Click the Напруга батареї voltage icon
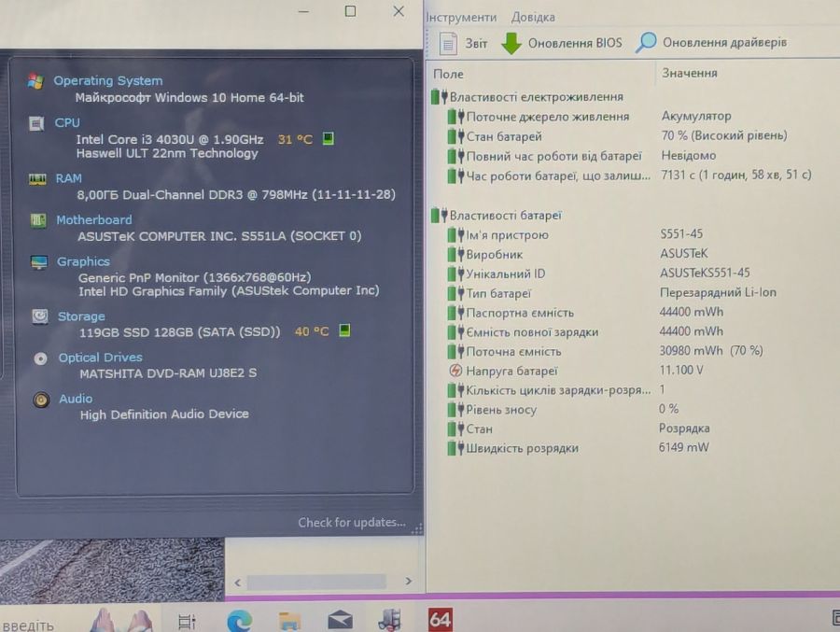 pyautogui.click(x=455, y=371)
